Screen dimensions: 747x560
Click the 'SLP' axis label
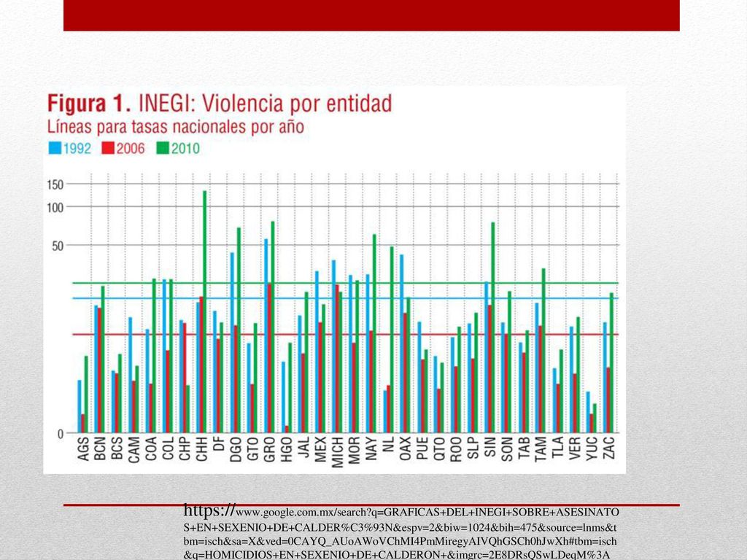coord(473,448)
